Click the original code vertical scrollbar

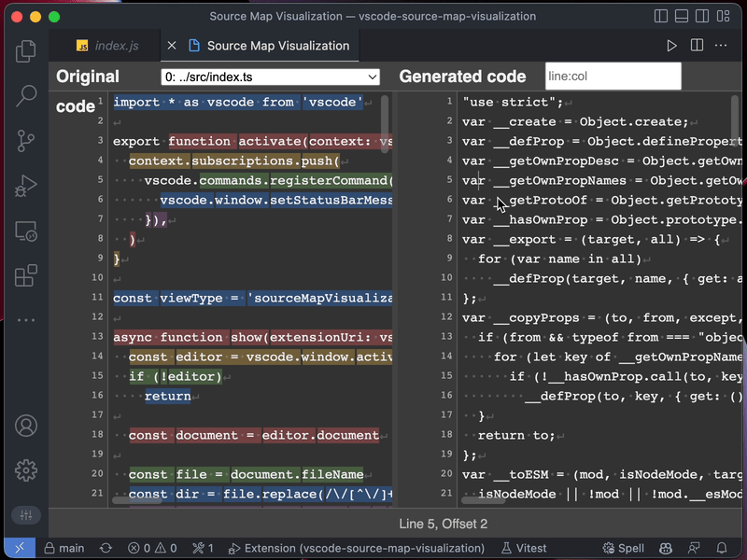385,124
